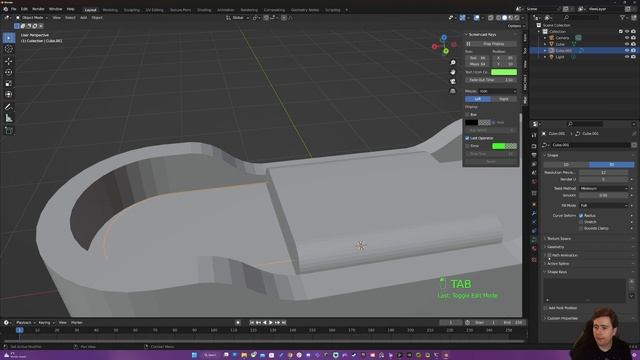
Task: Switch orthographic/perspective view via grid icon
Action: (x=453, y=91)
